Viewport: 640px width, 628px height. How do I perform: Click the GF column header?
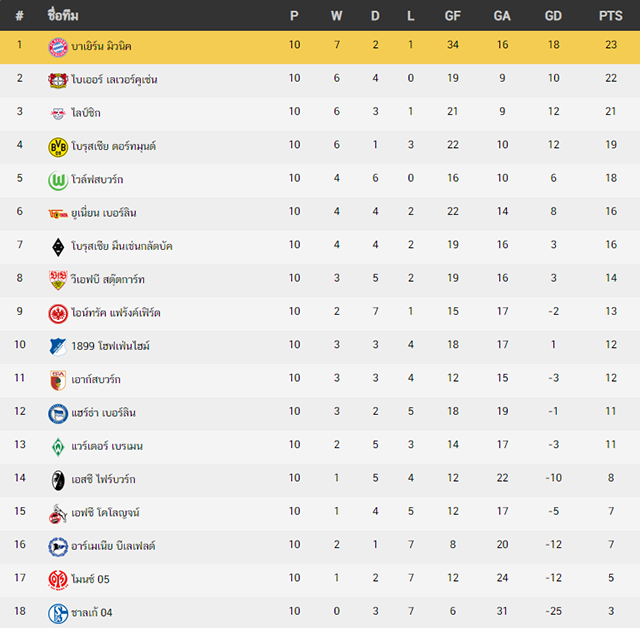(453, 16)
